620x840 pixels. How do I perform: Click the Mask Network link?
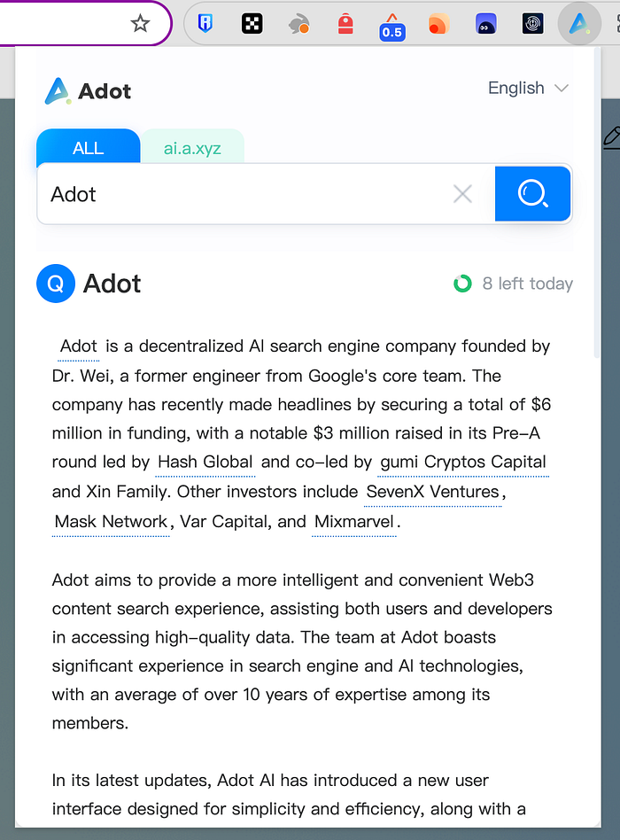[x=111, y=522]
